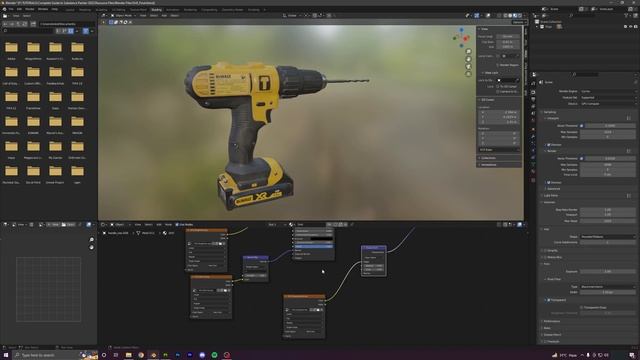640x360 pixels.
Task: Open the Scene properties tab icon
Action: [533, 113]
